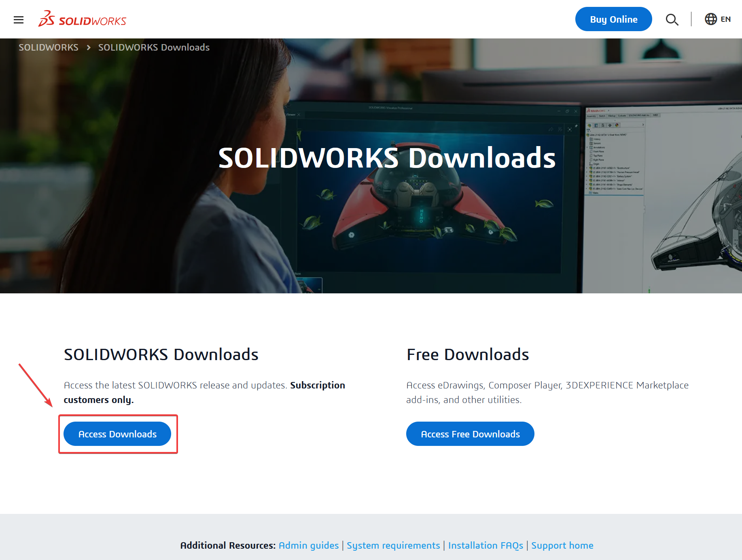Screen dimensions: 742x560
Task: Open the System requirements link
Action: [393, 545]
